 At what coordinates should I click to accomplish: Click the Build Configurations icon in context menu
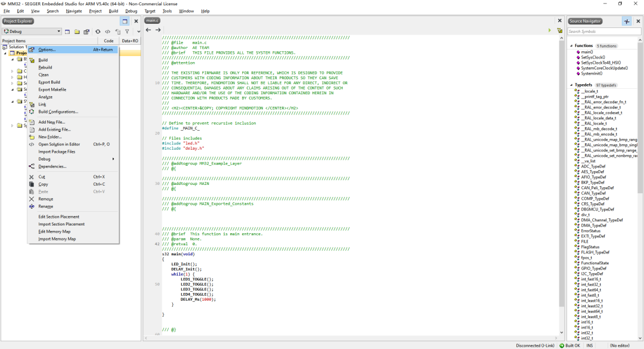point(32,112)
